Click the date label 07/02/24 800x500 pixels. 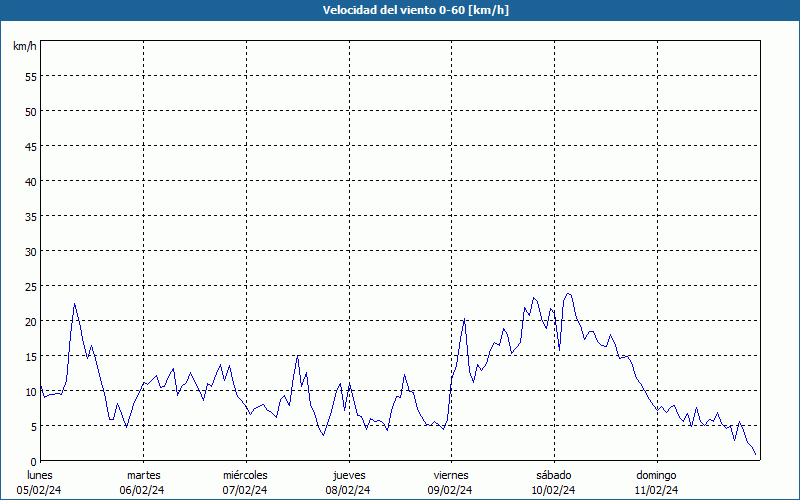tap(245, 490)
